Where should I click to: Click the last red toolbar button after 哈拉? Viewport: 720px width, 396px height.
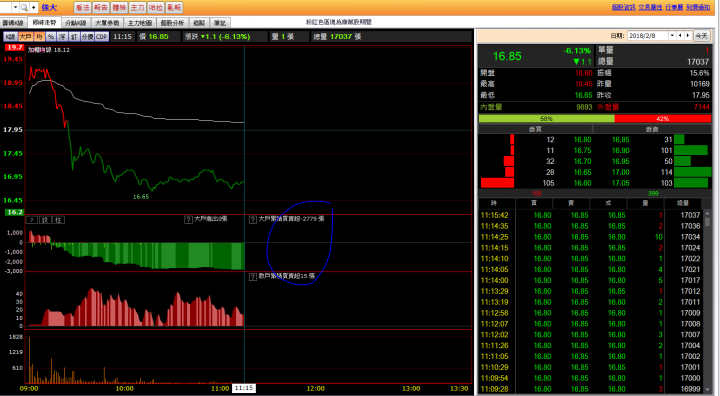pyautogui.click(x=174, y=7)
